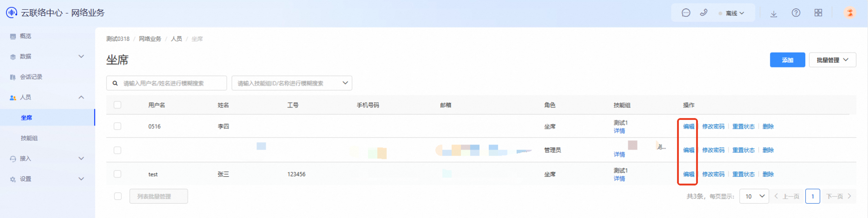
Task: Expand the 接入 menu chevron
Action: tap(81, 159)
